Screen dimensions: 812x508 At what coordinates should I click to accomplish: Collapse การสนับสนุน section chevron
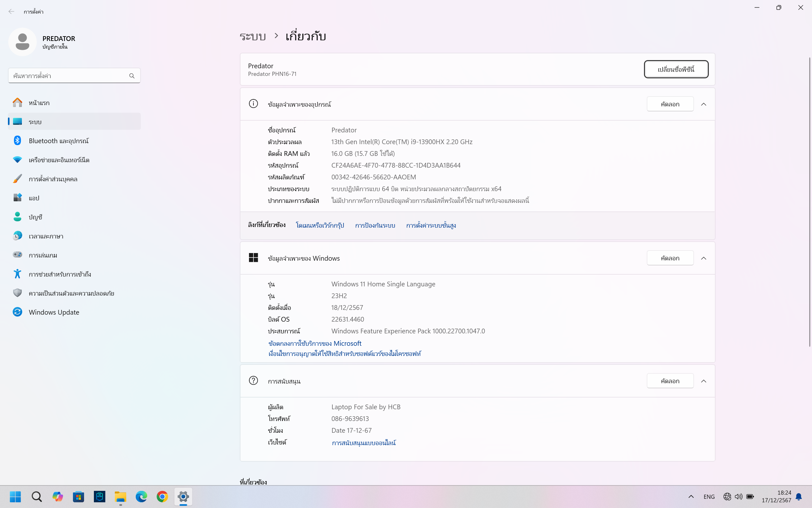(x=704, y=381)
